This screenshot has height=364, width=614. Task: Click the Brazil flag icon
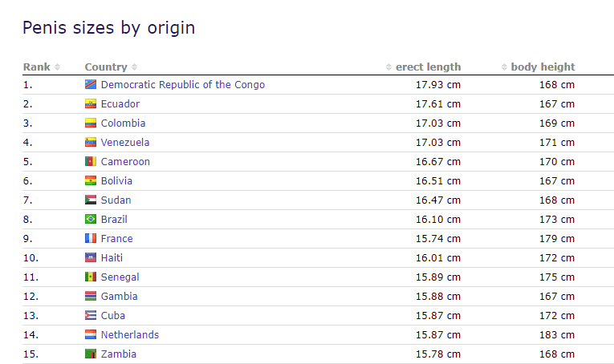91,220
